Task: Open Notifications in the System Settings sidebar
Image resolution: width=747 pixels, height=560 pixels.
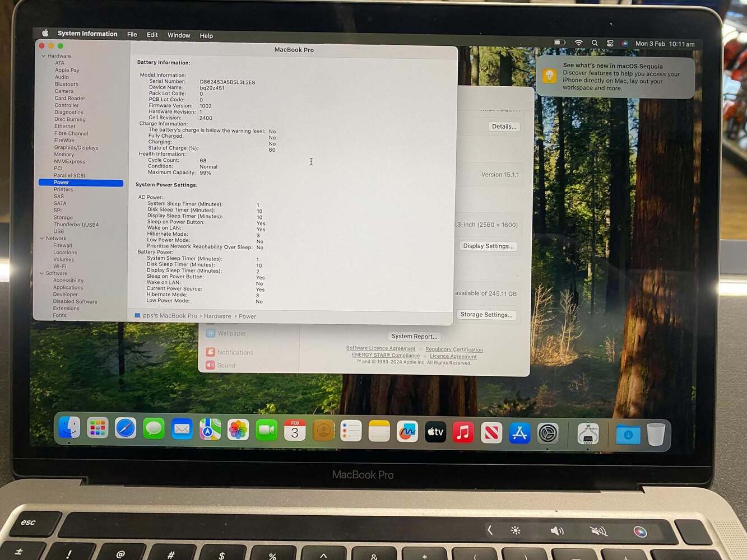Action: tap(230, 352)
